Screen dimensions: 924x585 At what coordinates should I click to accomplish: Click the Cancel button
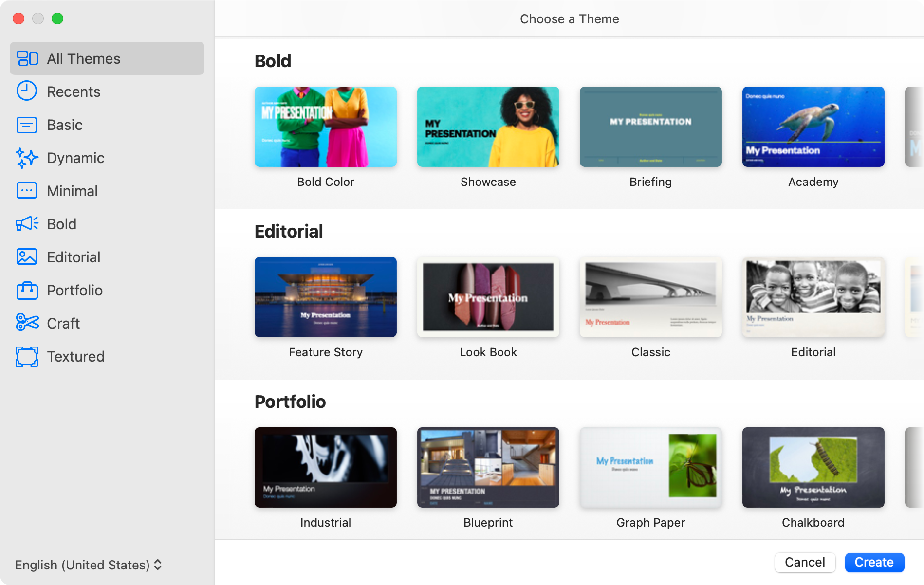tap(805, 562)
